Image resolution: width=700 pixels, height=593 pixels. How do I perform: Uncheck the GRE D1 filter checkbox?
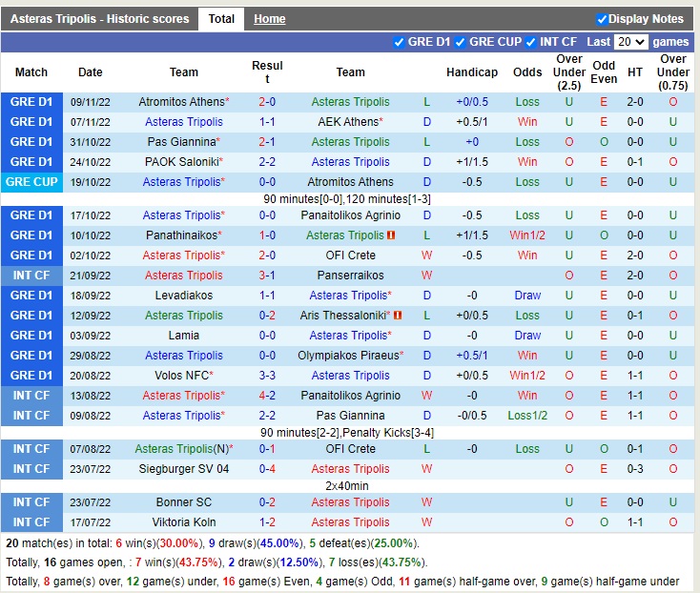click(x=399, y=42)
